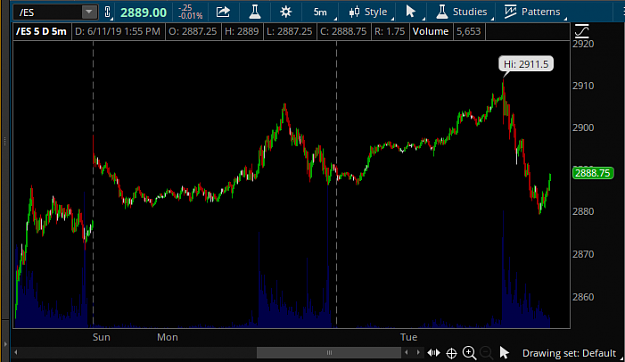This screenshot has height=362, width=625.
Task: Click the price scale chart icon above axis
Action: pyautogui.click(x=582, y=31)
